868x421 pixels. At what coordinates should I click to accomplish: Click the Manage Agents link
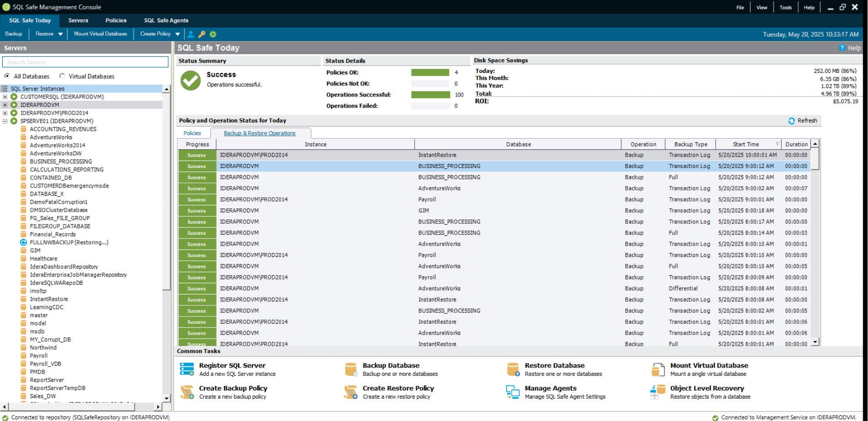point(551,388)
